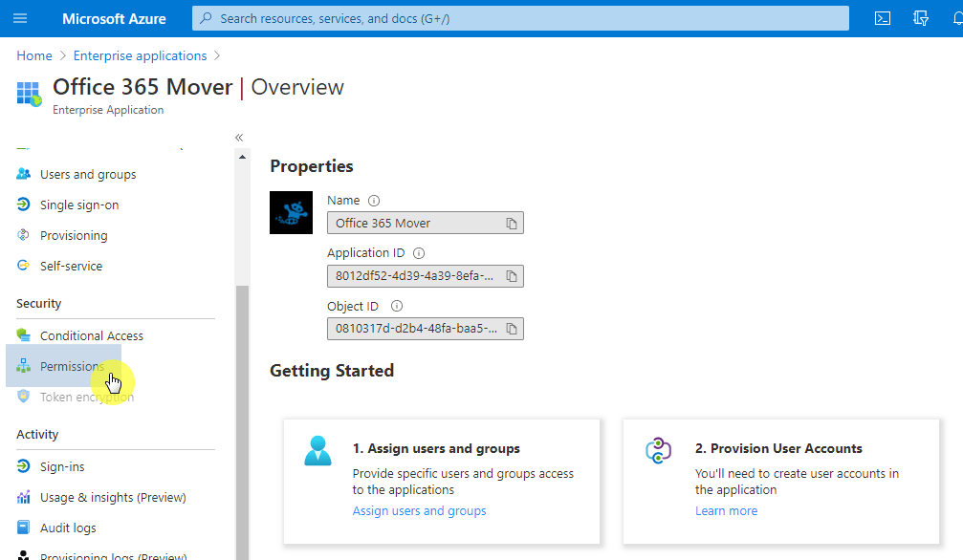Click the Assign users and groups card icon
The image size is (963, 560).
click(317, 451)
